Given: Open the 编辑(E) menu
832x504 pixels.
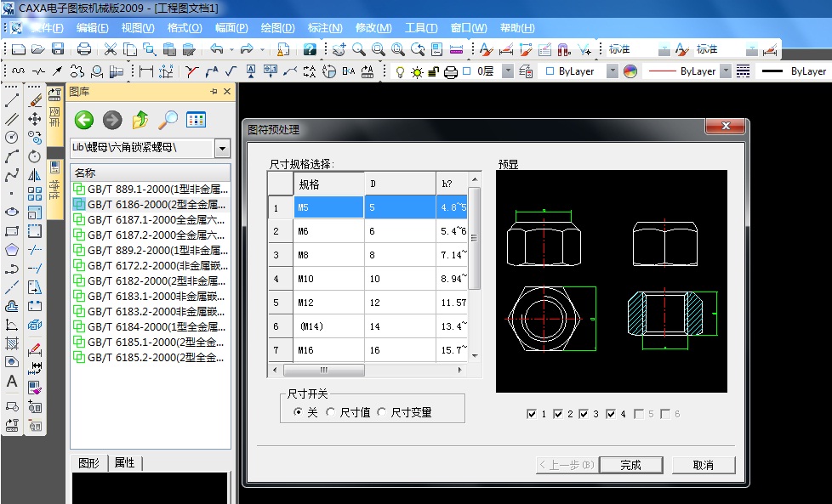Looking at the screenshot, I should point(93,27).
